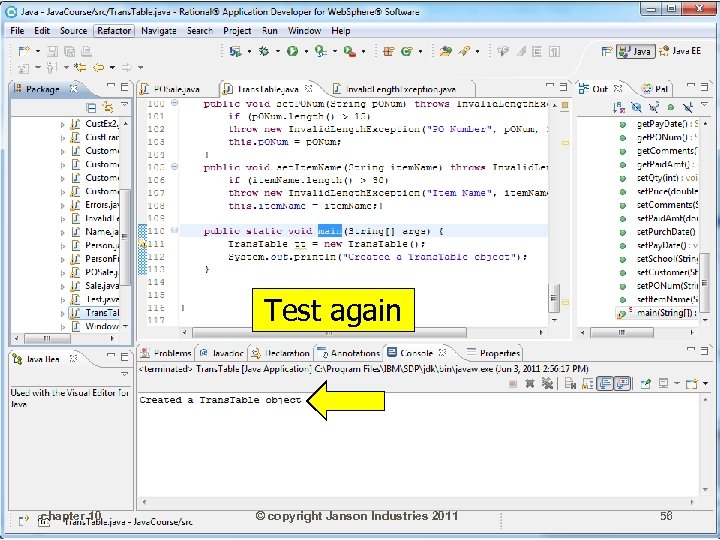The image size is (720, 540).
Task: Select TransTable file in Package Explorer
Action: click(x=95, y=313)
